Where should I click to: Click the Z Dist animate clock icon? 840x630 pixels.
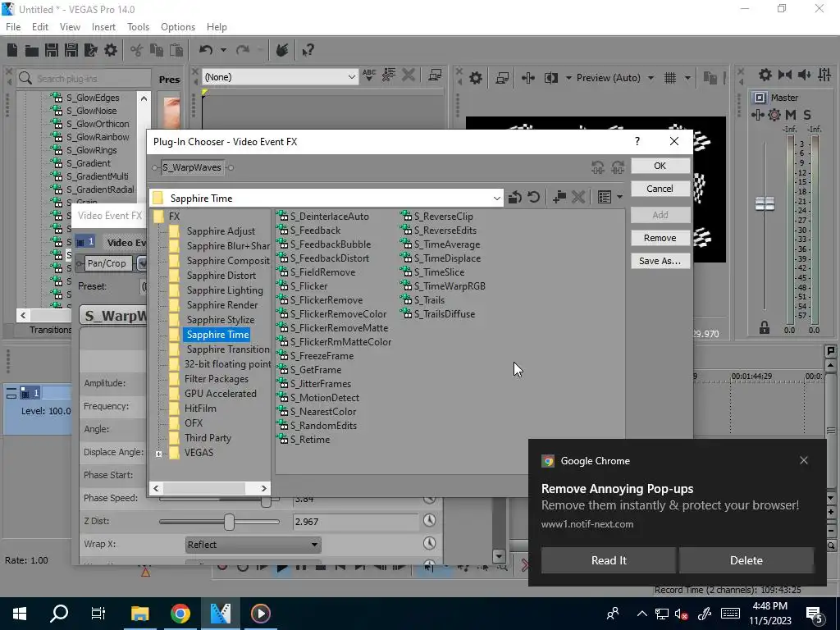429,521
